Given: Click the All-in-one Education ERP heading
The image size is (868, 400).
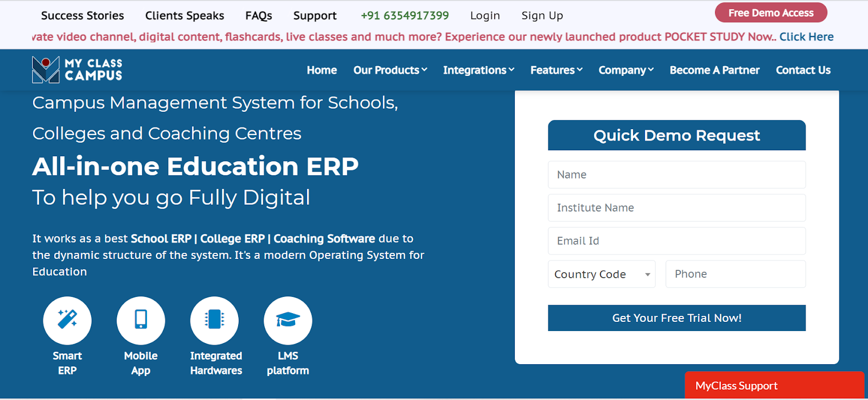Looking at the screenshot, I should [x=195, y=166].
